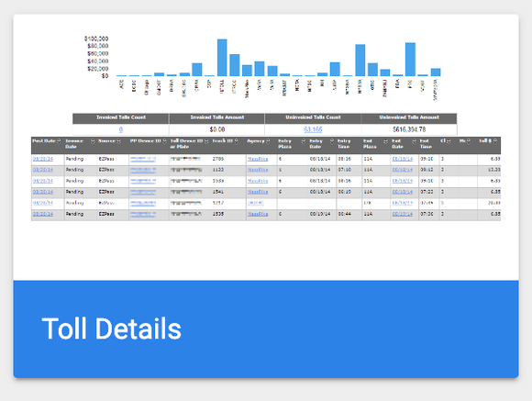
Task: Click the PP Device ID sort icon
Action: (x=164, y=141)
